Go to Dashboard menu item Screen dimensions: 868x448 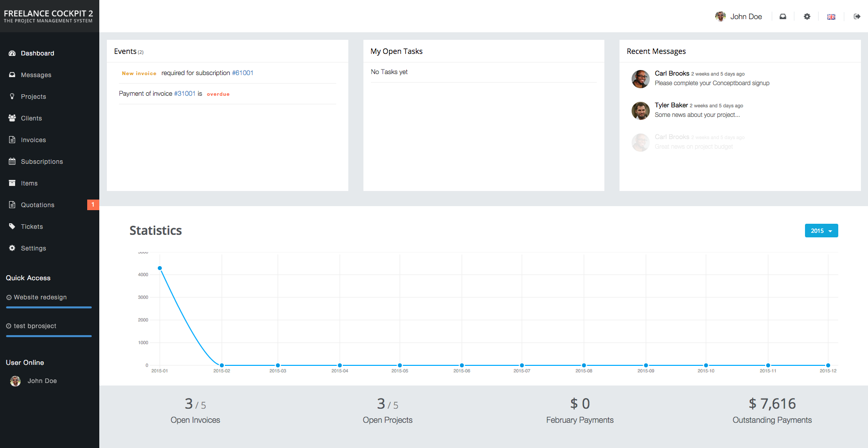tap(49, 53)
